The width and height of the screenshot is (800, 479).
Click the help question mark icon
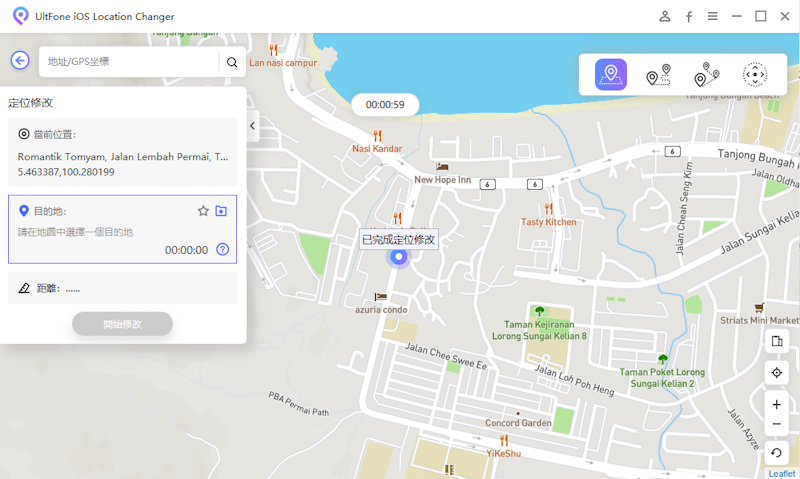[223, 250]
